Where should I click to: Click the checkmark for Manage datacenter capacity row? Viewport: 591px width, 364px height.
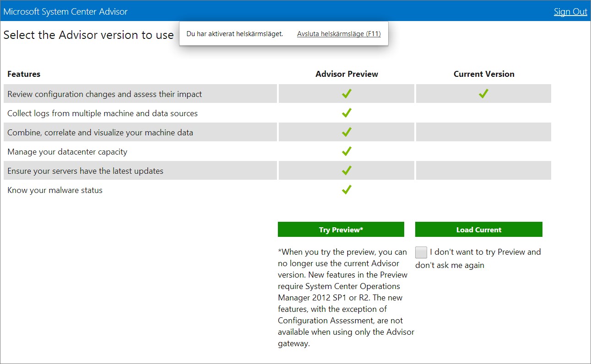click(347, 151)
